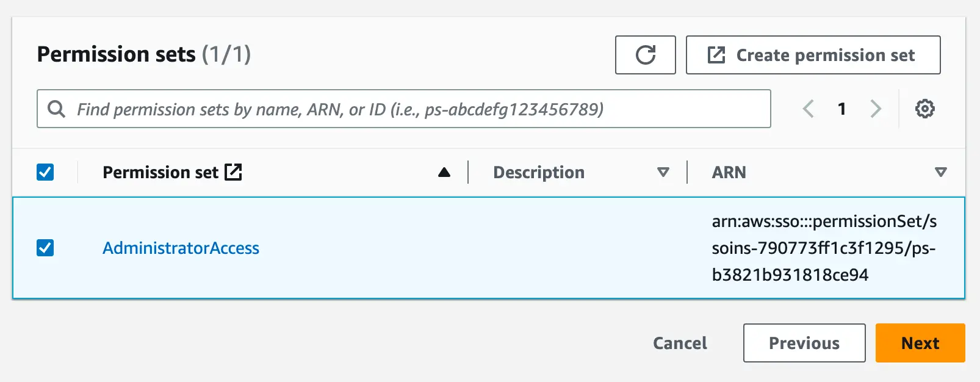Sort by the Description column arrow
Image resolution: width=980 pixels, height=382 pixels.
tap(663, 173)
